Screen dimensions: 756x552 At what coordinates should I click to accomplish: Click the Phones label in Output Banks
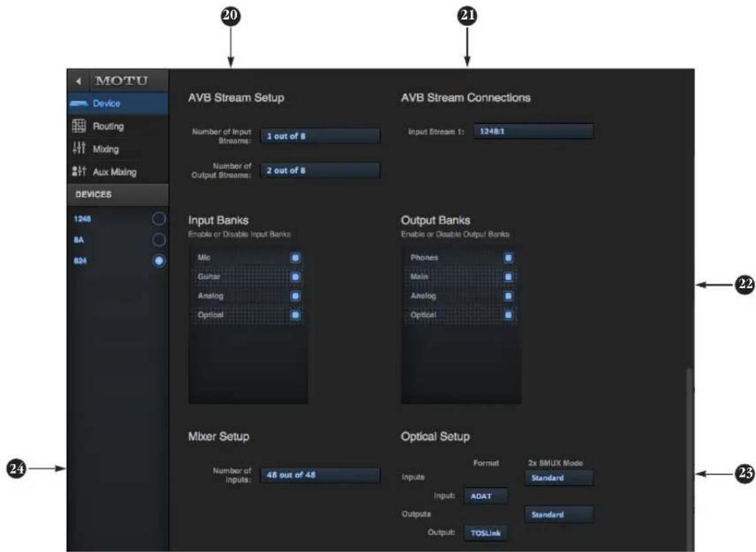[424, 257]
